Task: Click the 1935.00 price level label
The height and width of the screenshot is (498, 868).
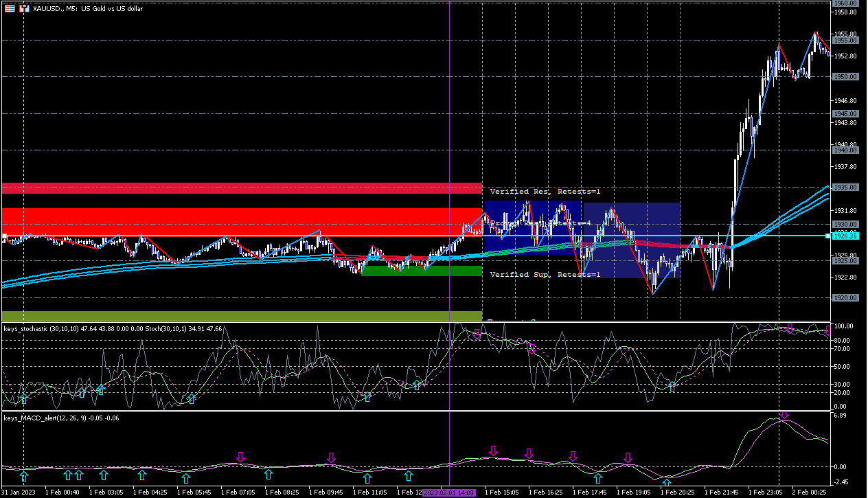Action: pyautogui.click(x=845, y=187)
